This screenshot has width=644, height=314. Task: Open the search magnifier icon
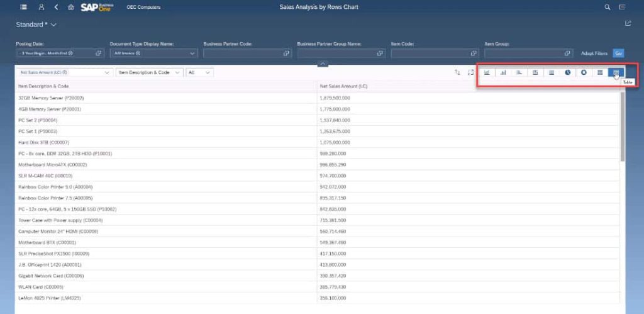608,7
